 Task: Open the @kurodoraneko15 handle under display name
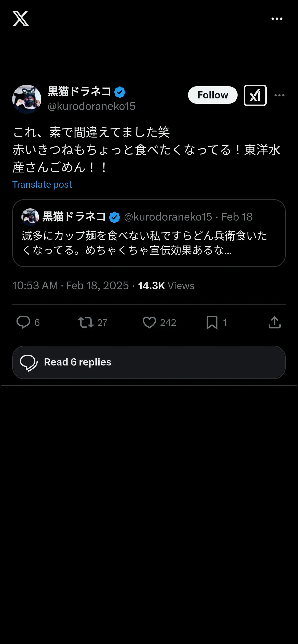pyautogui.click(x=91, y=106)
